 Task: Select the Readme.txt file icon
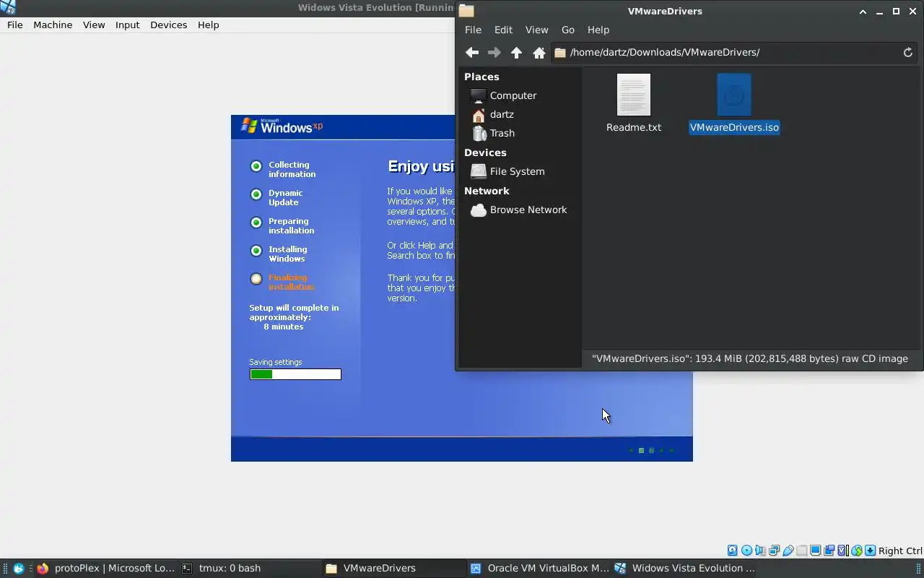tap(633, 95)
